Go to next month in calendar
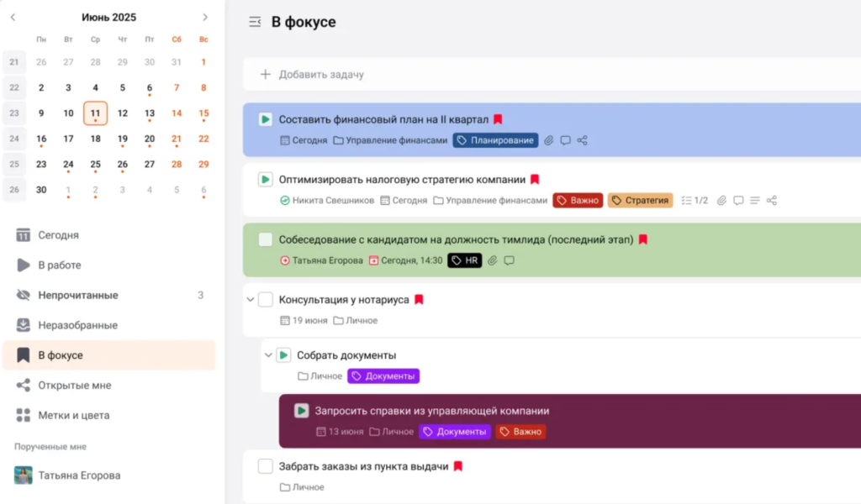 coord(205,18)
